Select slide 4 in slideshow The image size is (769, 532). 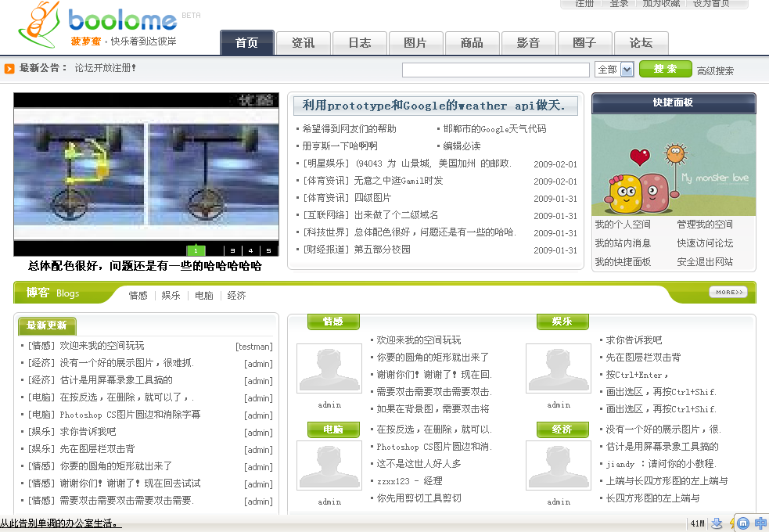[250, 250]
